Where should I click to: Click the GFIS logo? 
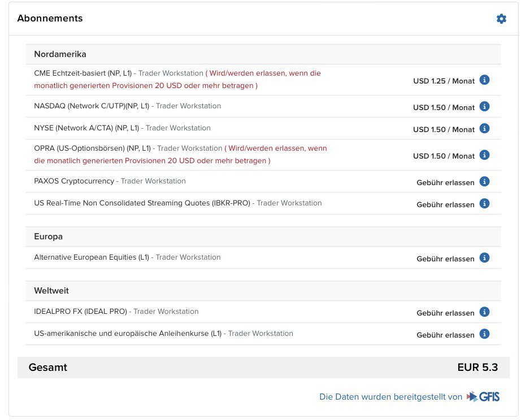(483, 397)
